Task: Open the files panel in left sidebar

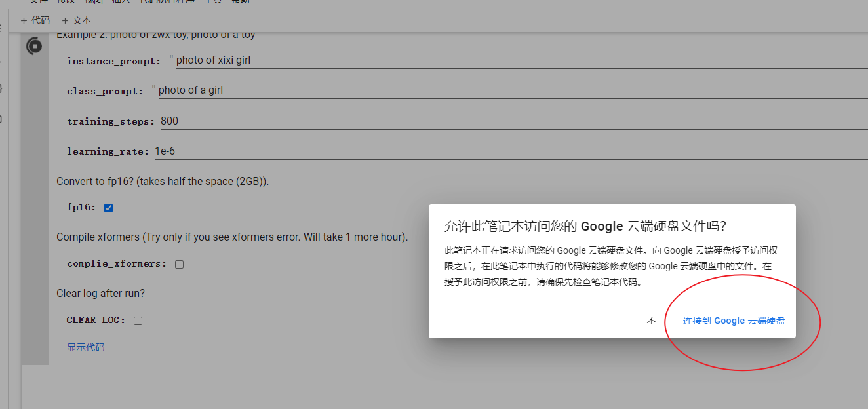Action: click(x=2, y=119)
